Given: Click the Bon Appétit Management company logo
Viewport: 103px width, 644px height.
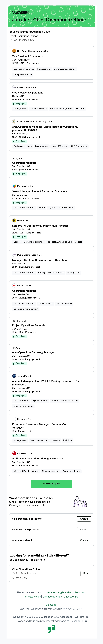Looking at the screenshot, I should click(14, 51).
